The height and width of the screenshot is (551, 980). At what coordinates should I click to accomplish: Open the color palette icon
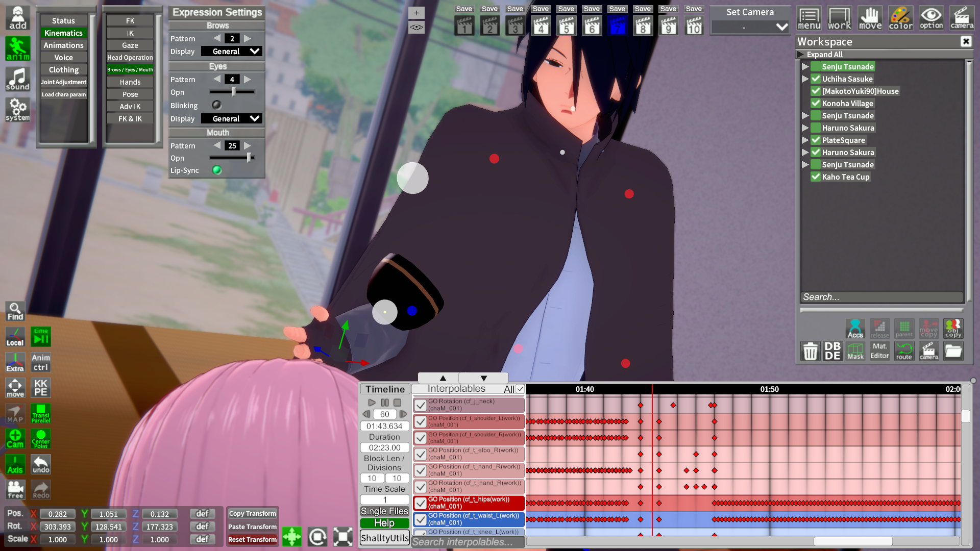901,18
